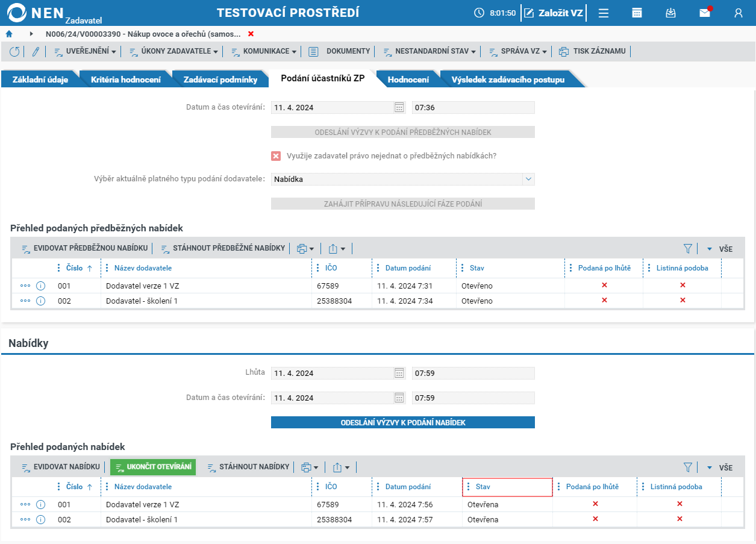The width and height of the screenshot is (756, 544).
Task: Open calendar for Nabídky opening date
Action: point(399,398)
